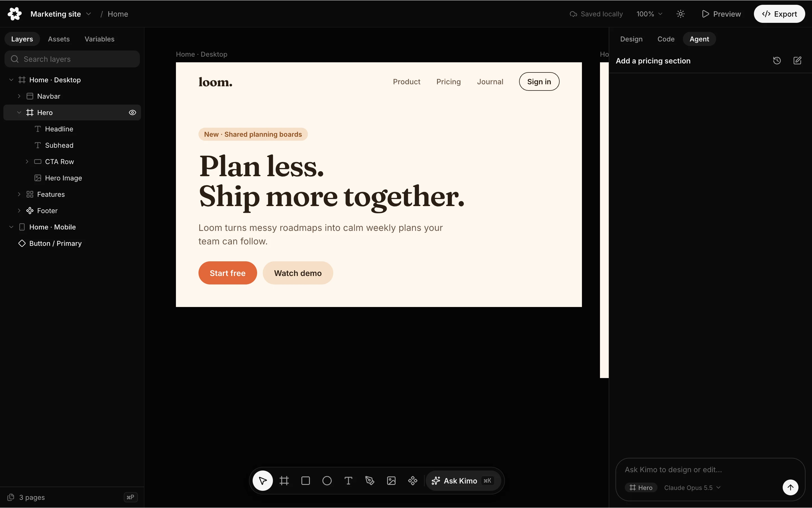The height and width of the screenshot is (508, 812).
Task: Switch to the Design tab
Action: click(631, 39)
